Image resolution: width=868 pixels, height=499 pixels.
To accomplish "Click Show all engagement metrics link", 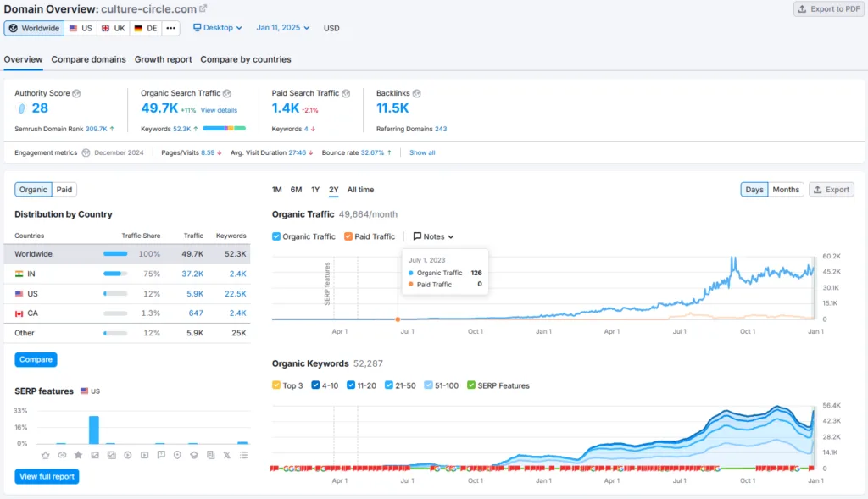I will [422, 152].
